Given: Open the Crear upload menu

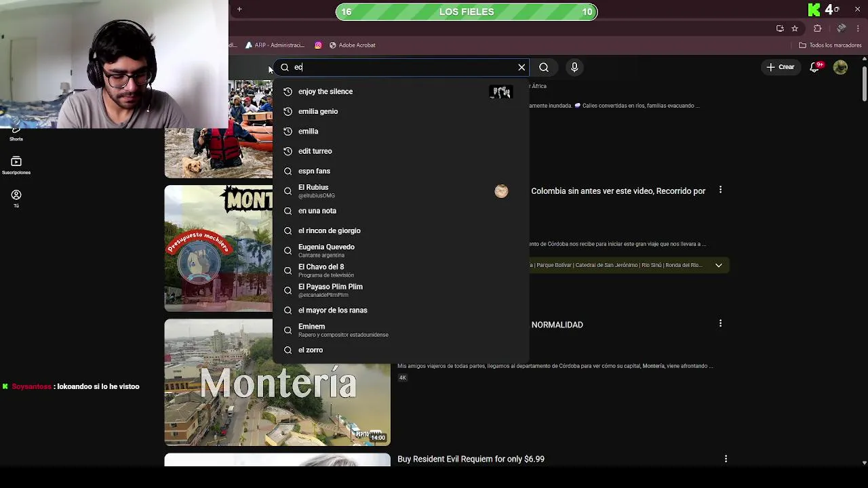Looking at the screenshot, I should click(x=781, y=67).
